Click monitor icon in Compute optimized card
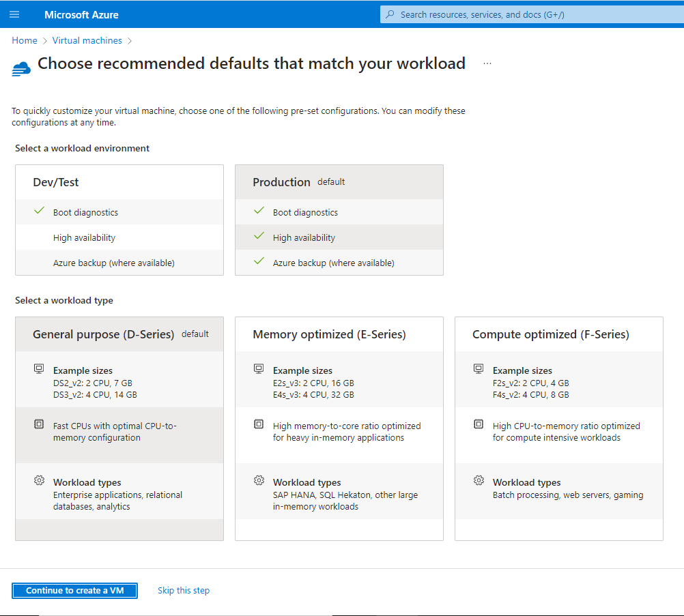 pos(479,369)
